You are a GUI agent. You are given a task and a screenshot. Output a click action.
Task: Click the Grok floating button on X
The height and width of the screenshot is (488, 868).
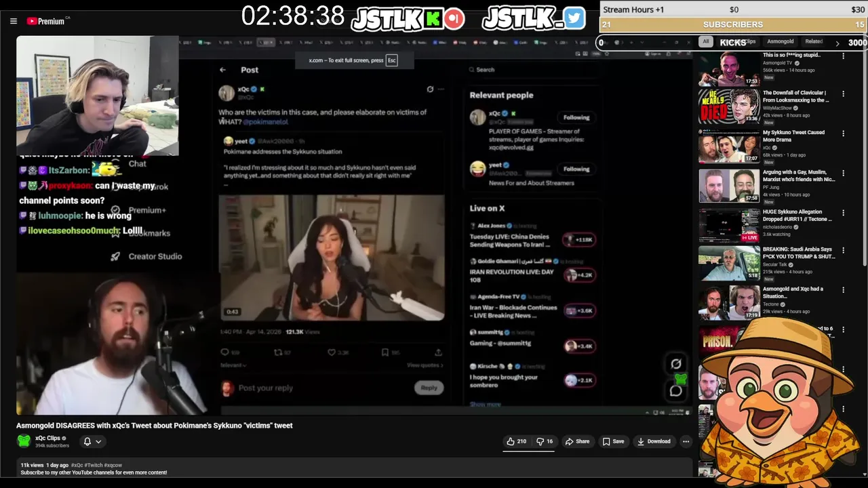pyautogui.click(x=676, y=364)
